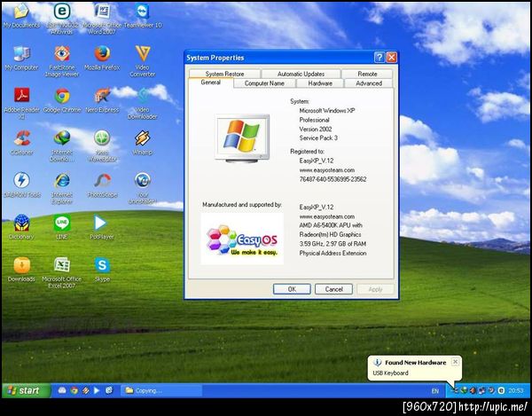Open Nero Express desktop shortcut
Screen dimensions: 532x416
102,100
